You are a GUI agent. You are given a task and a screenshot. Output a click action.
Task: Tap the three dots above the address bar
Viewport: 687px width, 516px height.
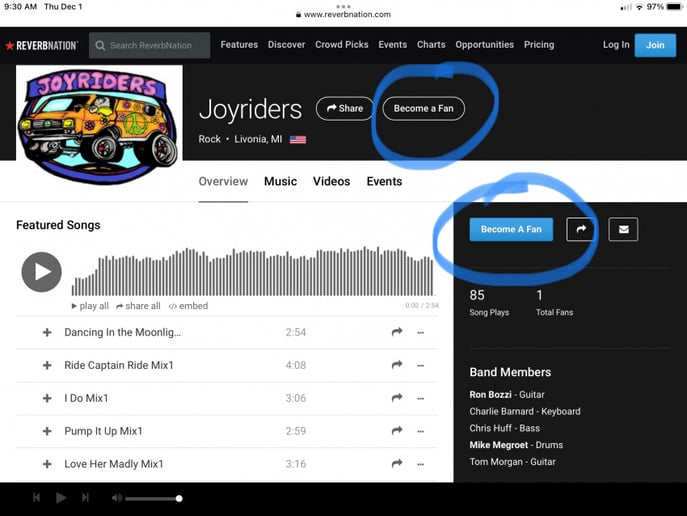pyautogui.click(x=344, y=6)
